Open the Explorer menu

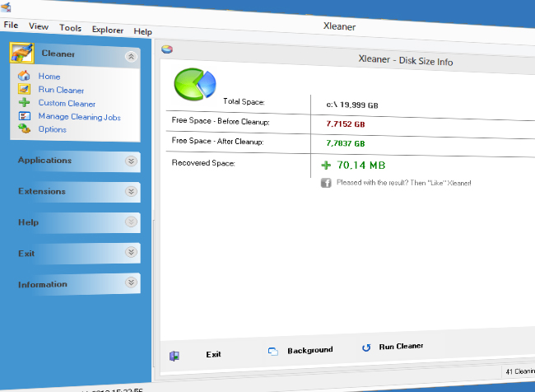point(107,30)
